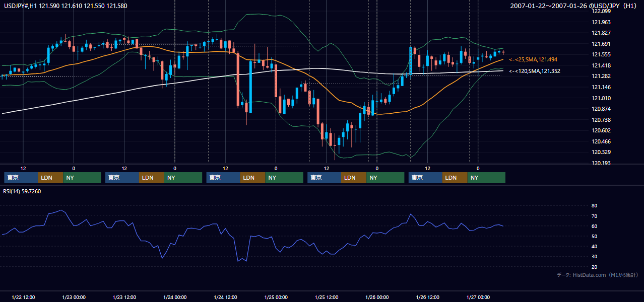Click the 1/22 12:00 time axis label
Image resolution: width=644 pixels, height=302 pixels.
(x=23, y=297)
